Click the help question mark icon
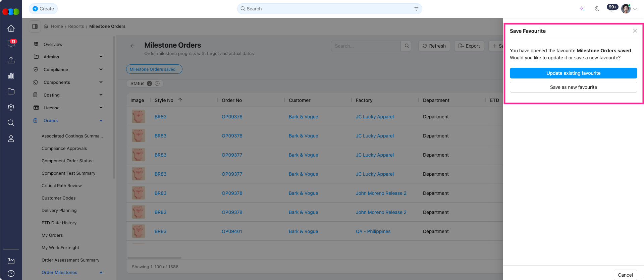 (x=11, y=273)
